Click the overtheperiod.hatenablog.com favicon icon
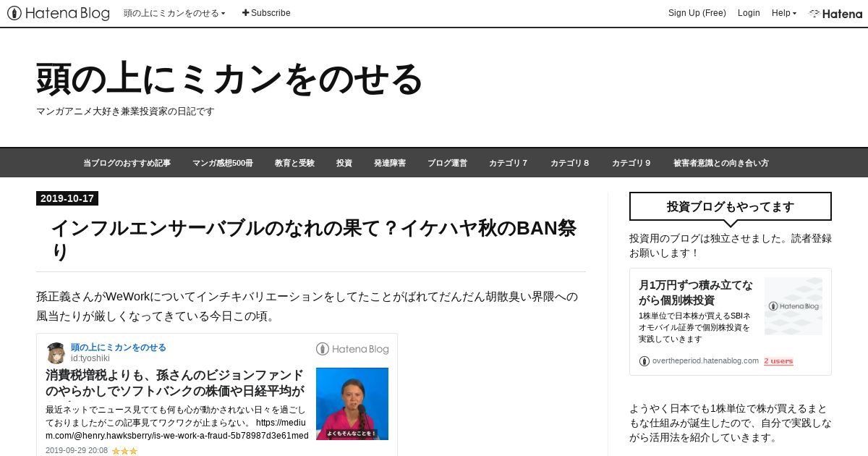The height and width of the screenshot is (456, 868). pyautogui.click(x=644, y=360)
